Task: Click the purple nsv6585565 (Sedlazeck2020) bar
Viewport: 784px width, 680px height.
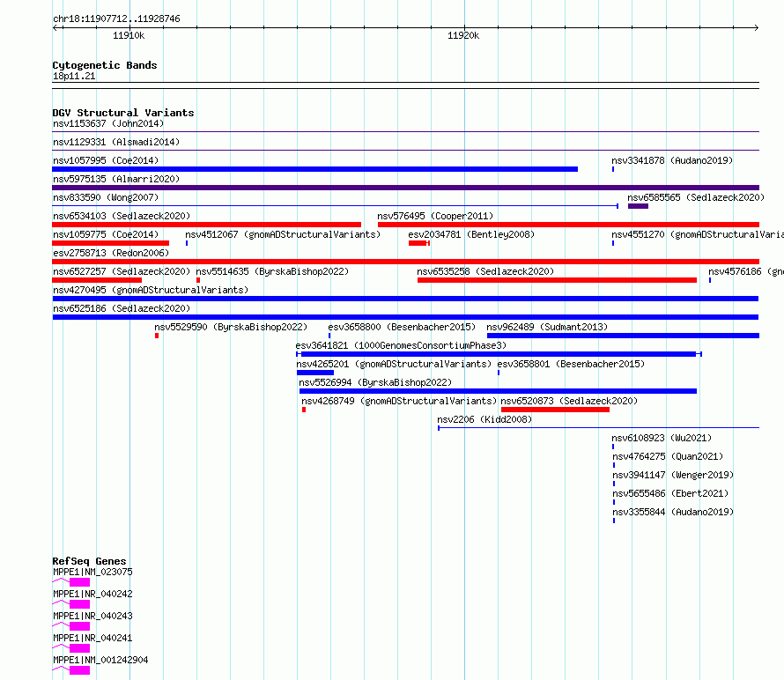Action: click(638, 206)
